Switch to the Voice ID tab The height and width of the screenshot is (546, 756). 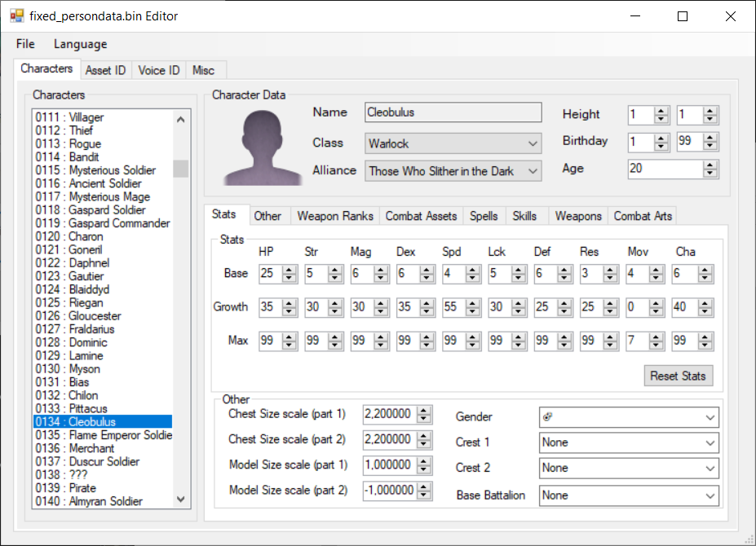click(x=158, y=70)
